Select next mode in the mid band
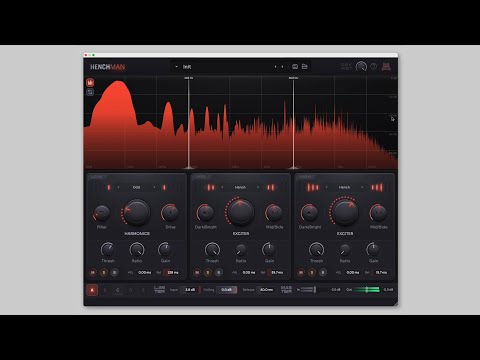The height and width of the screenshot is (360, 480). 258,187
